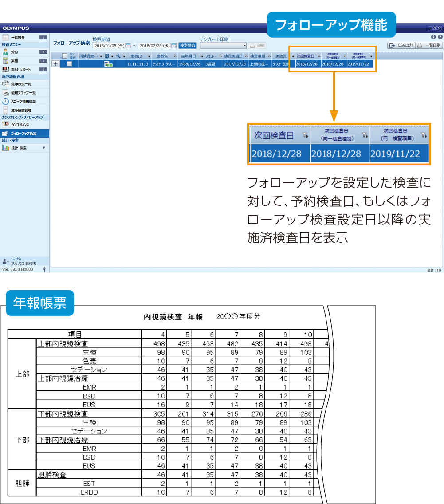Click the wrench settings icon beside version
This screenshot has width=444, height=504.
[x=43, y=269]
